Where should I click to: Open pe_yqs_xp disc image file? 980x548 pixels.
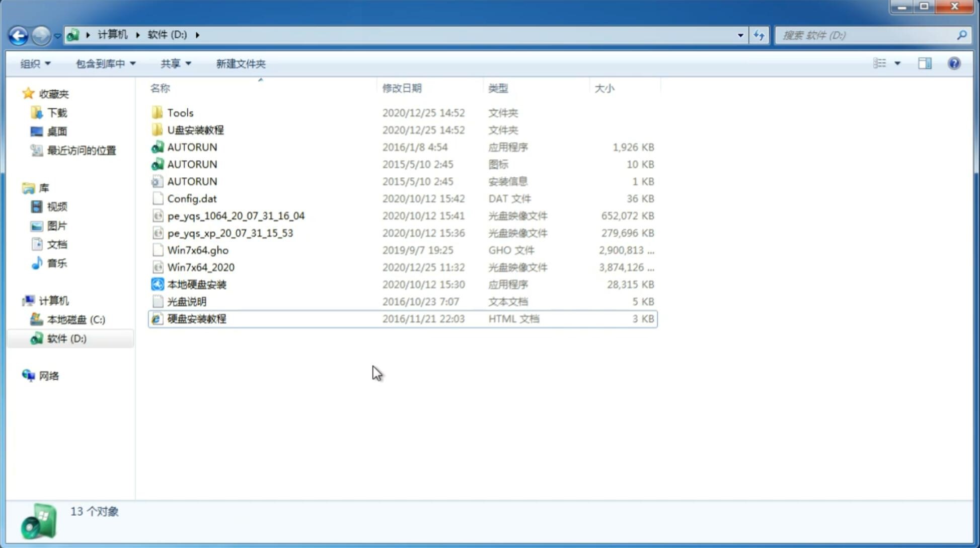click(x=230, y=232)
